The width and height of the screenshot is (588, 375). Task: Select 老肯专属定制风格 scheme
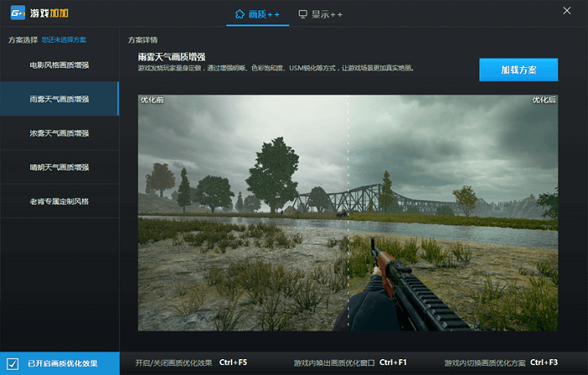coord(60,201)
